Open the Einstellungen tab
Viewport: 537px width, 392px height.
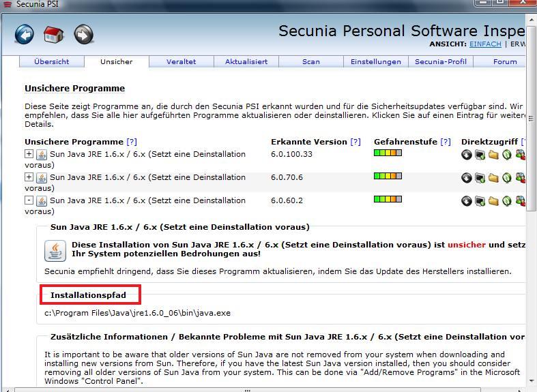coord(376,61)
